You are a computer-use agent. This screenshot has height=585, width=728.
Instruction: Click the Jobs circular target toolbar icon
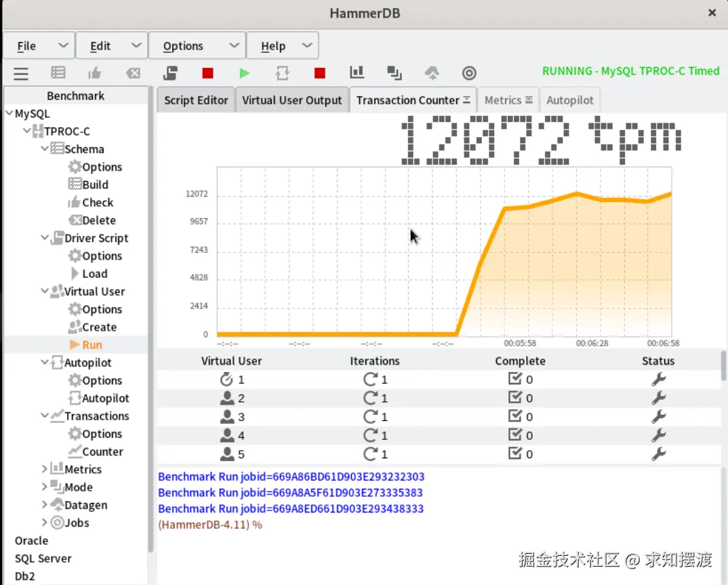tap(469, 73)
